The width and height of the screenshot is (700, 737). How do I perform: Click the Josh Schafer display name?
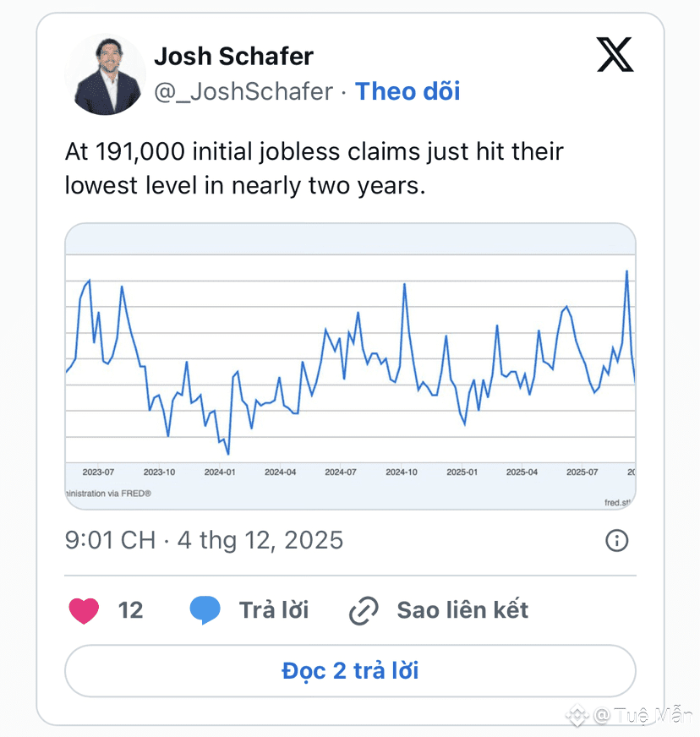pyautogui.click(x=233, y=57)
